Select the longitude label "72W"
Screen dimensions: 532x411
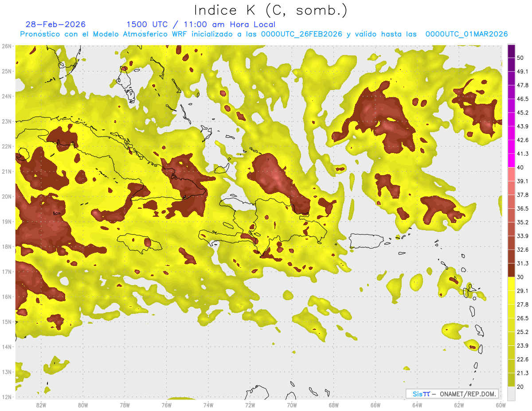[x=250, y=405]
